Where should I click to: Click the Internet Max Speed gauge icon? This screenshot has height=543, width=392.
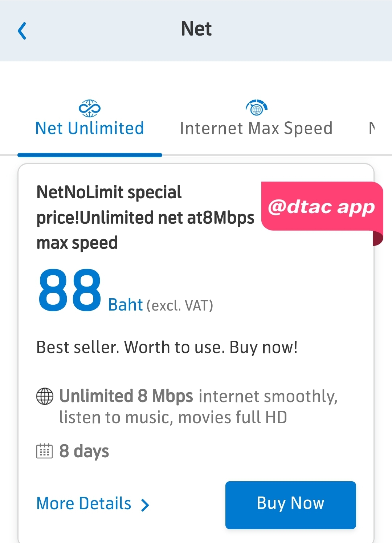click(x=256, y=108)
